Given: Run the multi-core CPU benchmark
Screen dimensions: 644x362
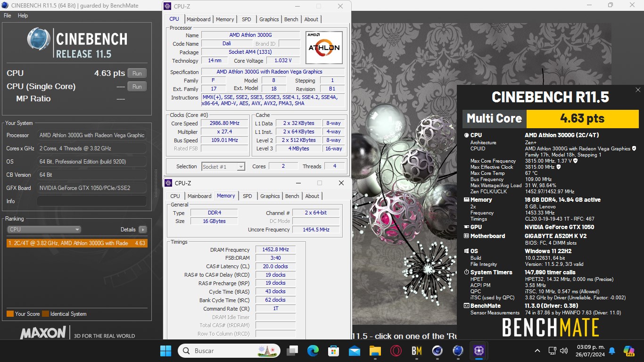Looking at the screenshot, I should 137,73.
